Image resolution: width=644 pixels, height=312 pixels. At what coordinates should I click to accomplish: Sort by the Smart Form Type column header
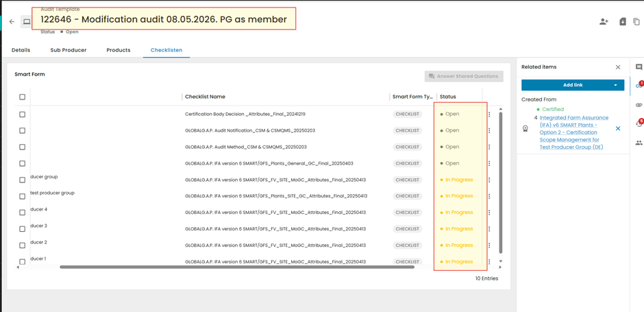pyautogui.click(x=412, y=97)
